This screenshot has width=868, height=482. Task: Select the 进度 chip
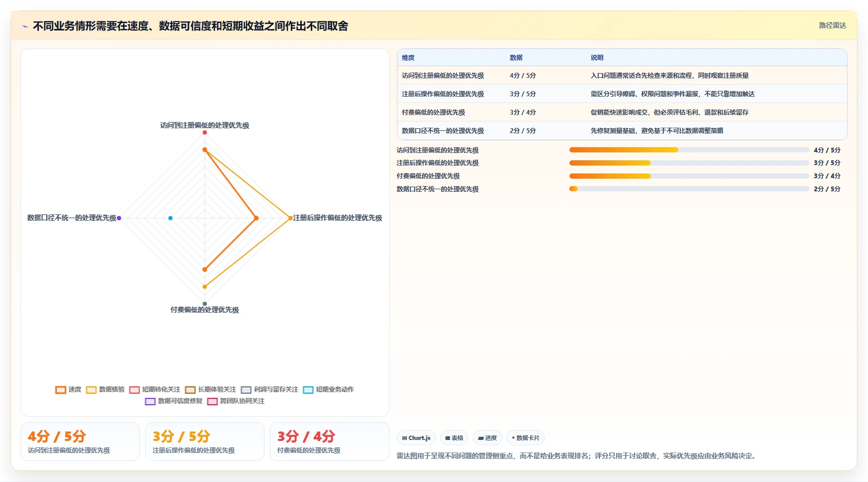pos(487,438)
